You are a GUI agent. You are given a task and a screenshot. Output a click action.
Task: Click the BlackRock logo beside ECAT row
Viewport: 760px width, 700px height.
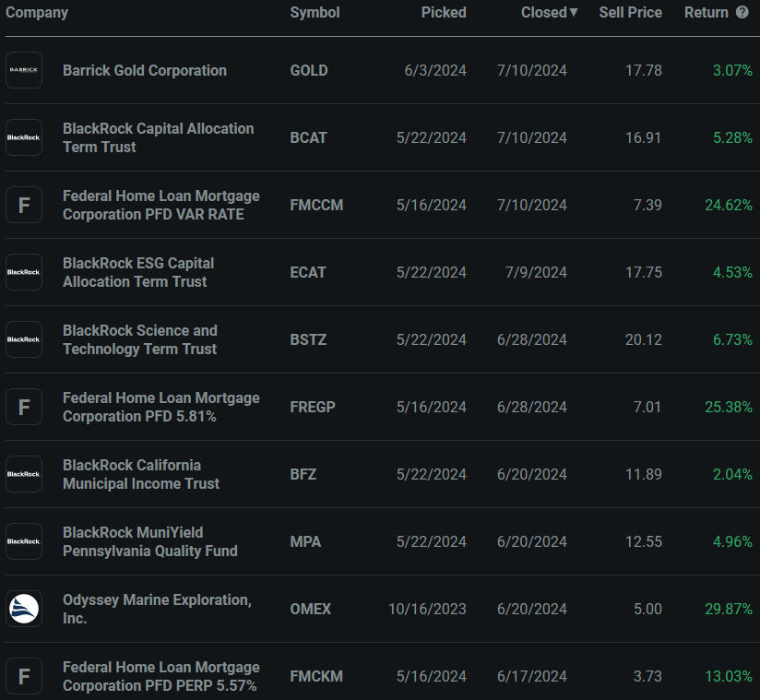(24, 272)
